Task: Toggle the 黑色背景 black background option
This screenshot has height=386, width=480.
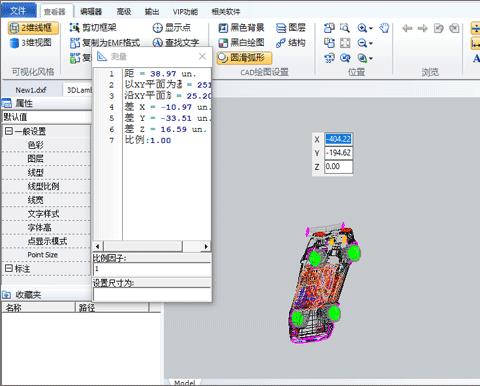Action: pyautogui.click(x=241, y=28)
